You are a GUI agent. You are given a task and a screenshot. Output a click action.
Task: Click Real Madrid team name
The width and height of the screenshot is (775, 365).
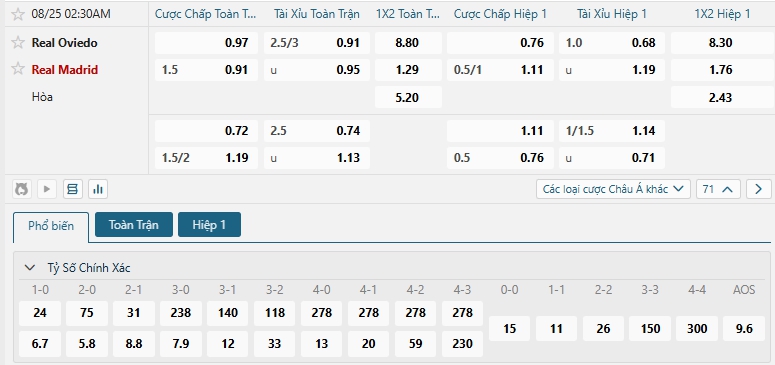65,70
